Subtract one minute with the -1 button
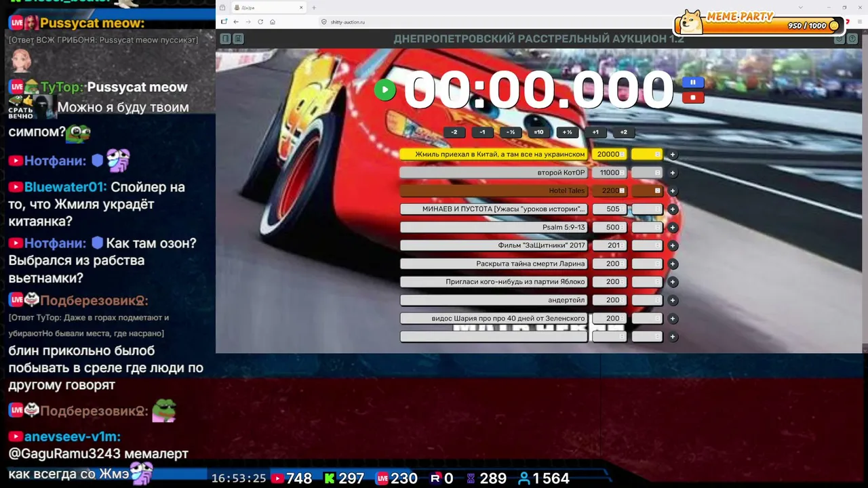 click(x=482, y=132)
